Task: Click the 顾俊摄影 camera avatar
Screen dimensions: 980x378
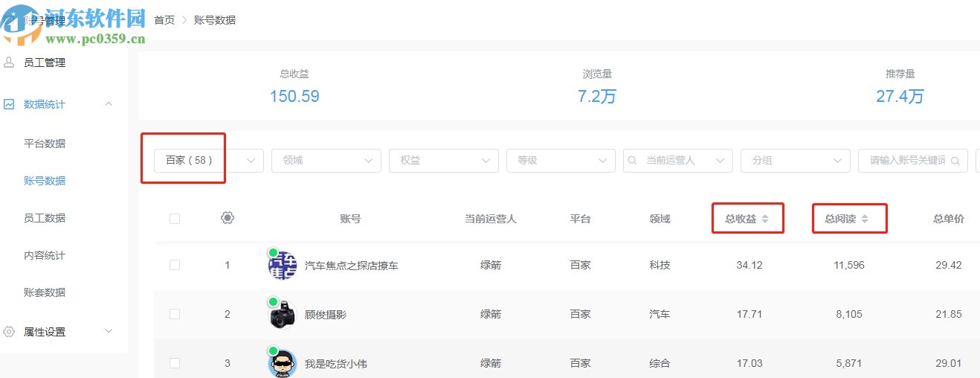Action: 282,314
